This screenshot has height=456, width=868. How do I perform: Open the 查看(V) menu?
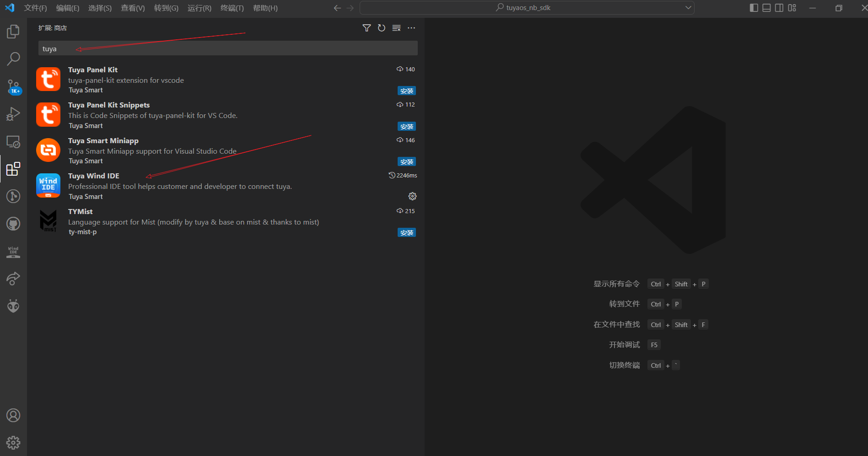(x=133, y=8)
